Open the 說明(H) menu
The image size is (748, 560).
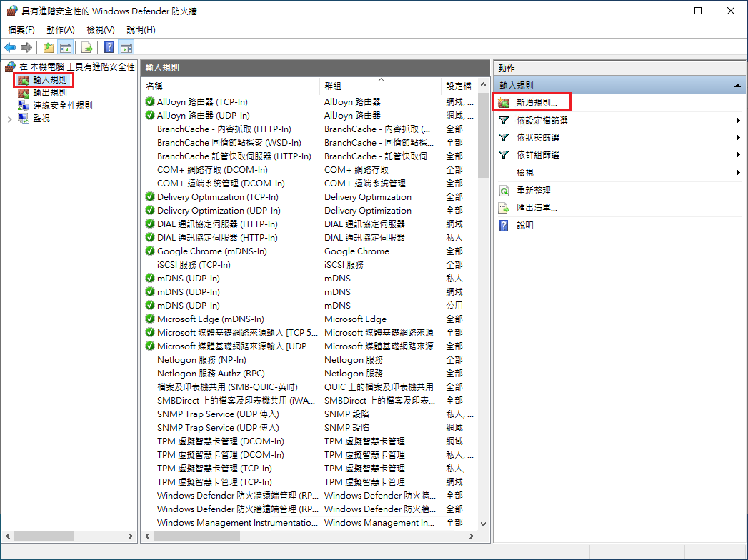pos(141,29)
